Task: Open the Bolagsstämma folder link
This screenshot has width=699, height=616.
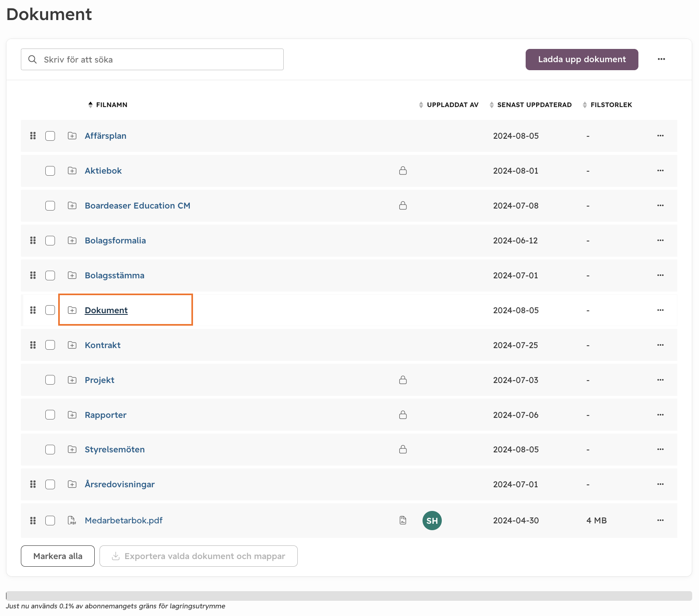Action: [115, 276]
